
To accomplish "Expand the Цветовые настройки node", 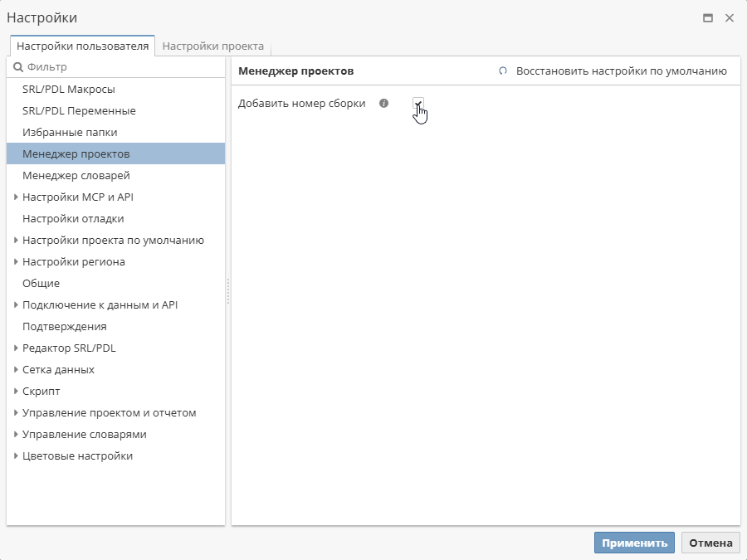I will [16, 456].
